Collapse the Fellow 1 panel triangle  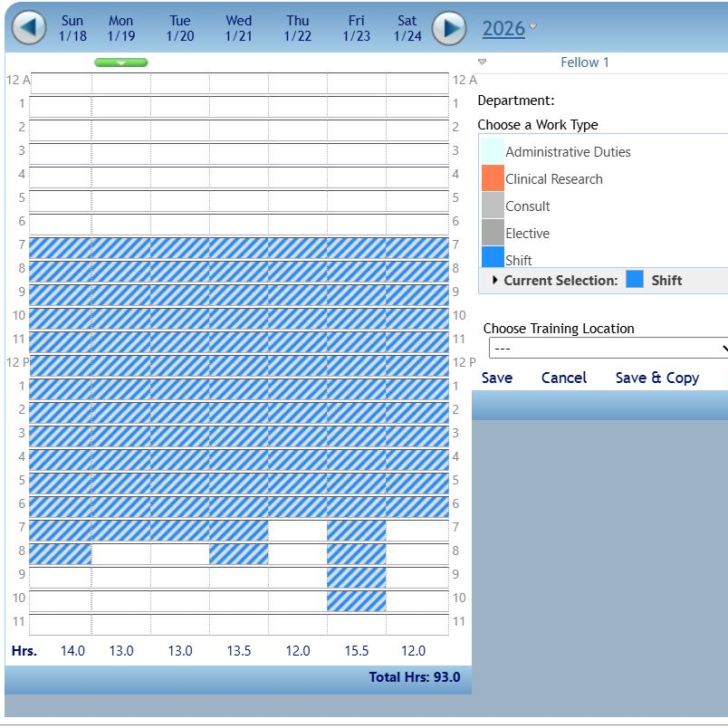(482, 62)
